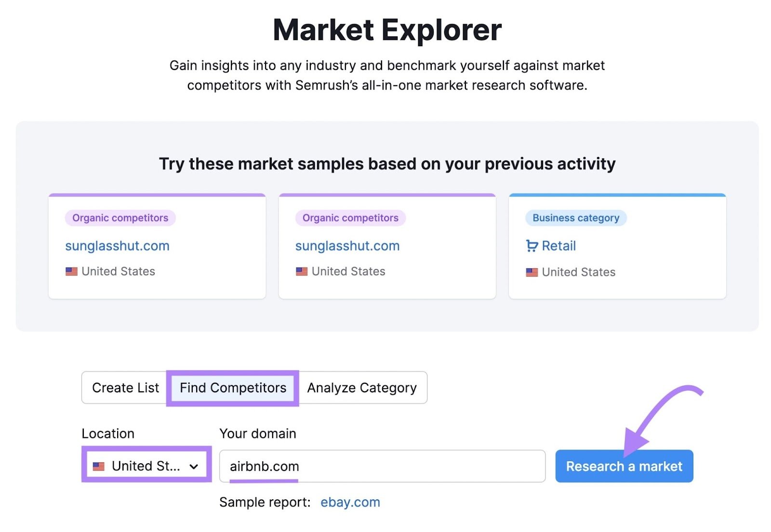Screen dimensions: 771x532
Task: Click the flag icon inside the Location selector
Action: click(x=99, y=466)
